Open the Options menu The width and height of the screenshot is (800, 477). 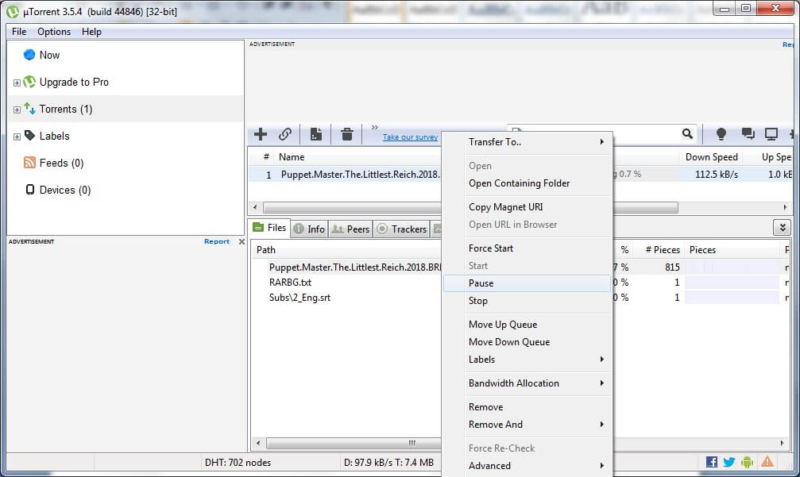(x=54, y=32)
